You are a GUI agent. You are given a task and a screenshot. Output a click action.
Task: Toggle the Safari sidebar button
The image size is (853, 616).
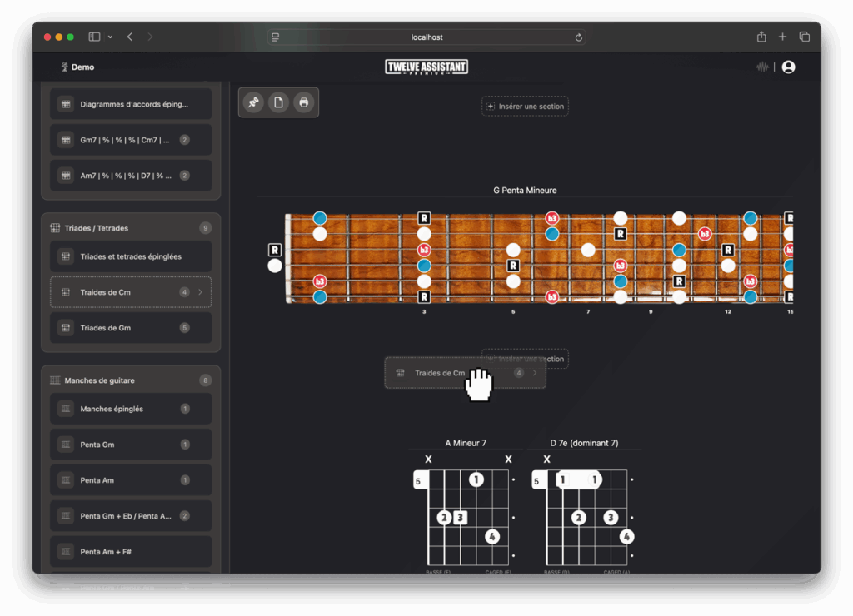point(95,37)
